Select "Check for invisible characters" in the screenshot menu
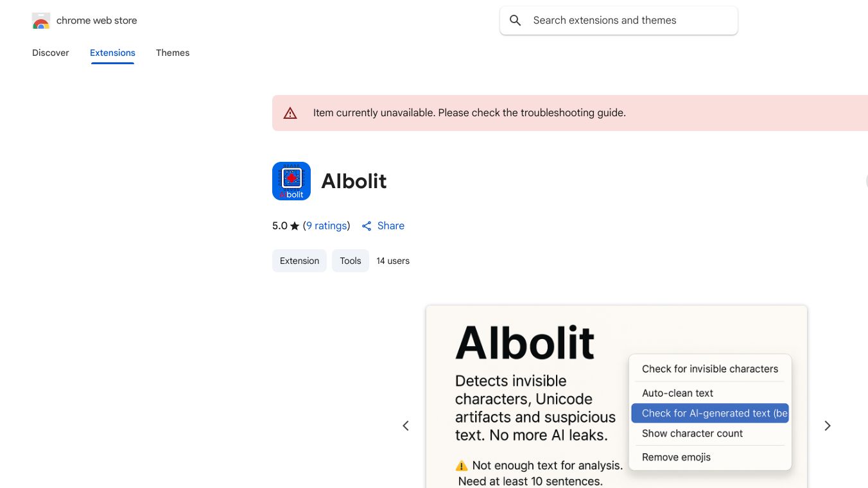 tap(710, 369)
